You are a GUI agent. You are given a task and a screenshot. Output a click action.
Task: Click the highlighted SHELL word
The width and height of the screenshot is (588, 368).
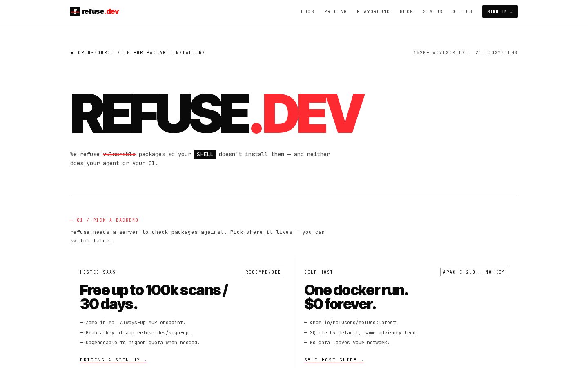[x=205, y=154]
